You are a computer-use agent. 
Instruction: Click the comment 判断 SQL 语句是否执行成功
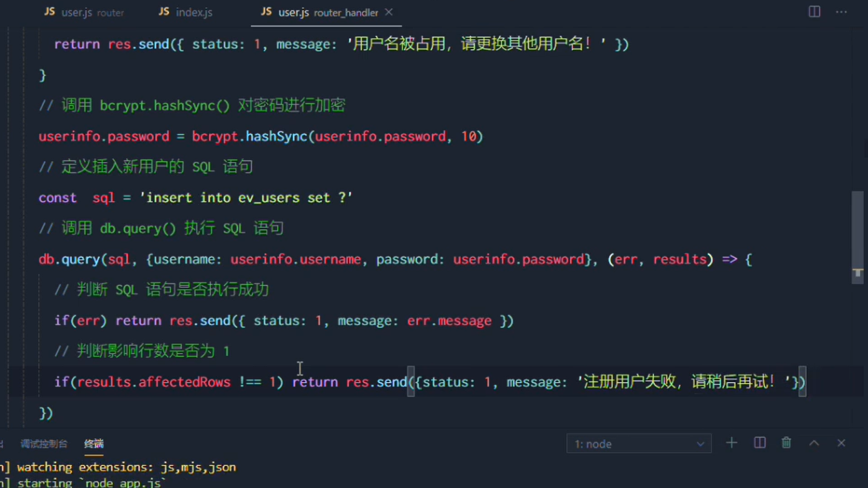click(x=161, y=290)
